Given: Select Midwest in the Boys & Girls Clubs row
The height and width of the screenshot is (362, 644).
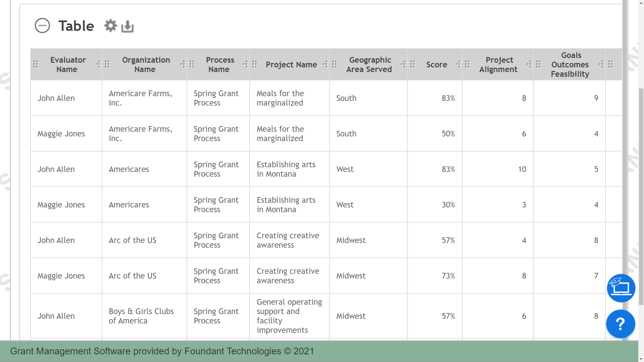Looking at the screenshot, I should tap(368, 316).
